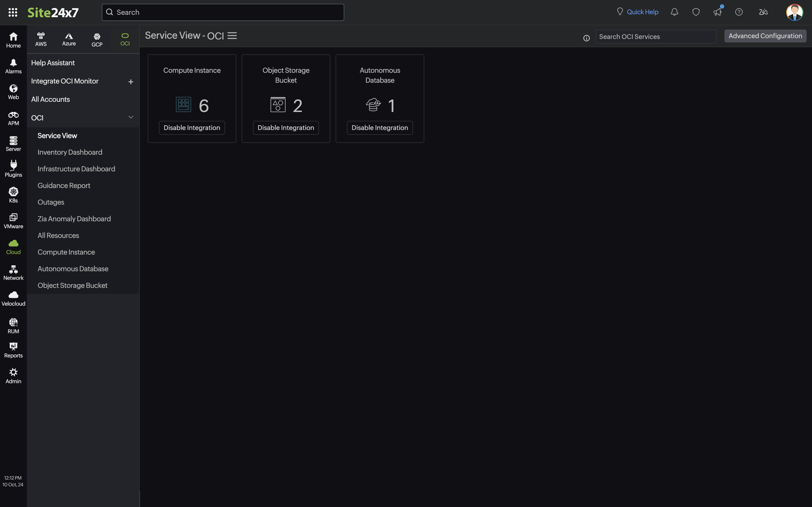The height and width of the screenshot is (507, 812).
Task: Collapse the OCI section in sidebar
Action: coord(131,117)
